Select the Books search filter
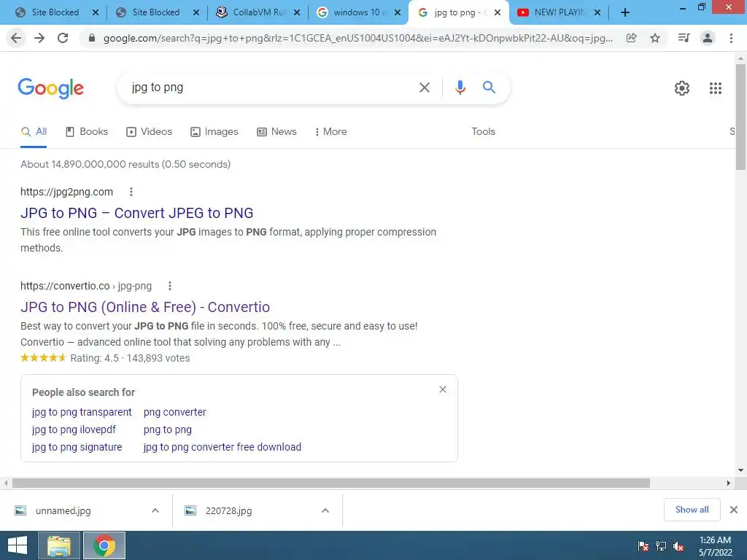Screen dimensions: 747x560 pyautogui.click(x=87, y=132)
